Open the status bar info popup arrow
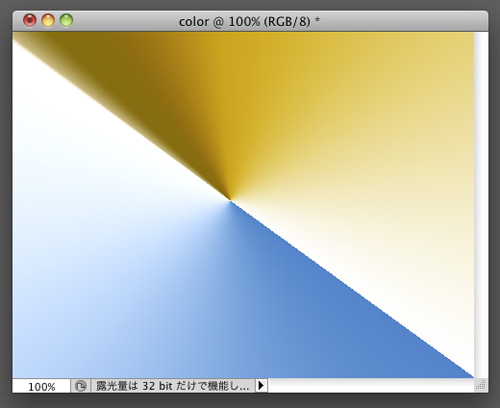The height and width of the screenshot is (408, 500). [x=261, y=386]
